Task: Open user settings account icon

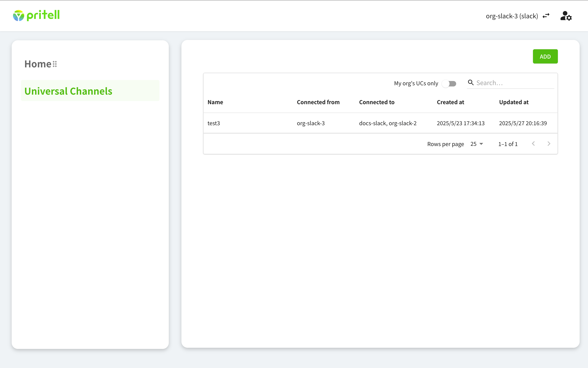Action: [566, 16]
